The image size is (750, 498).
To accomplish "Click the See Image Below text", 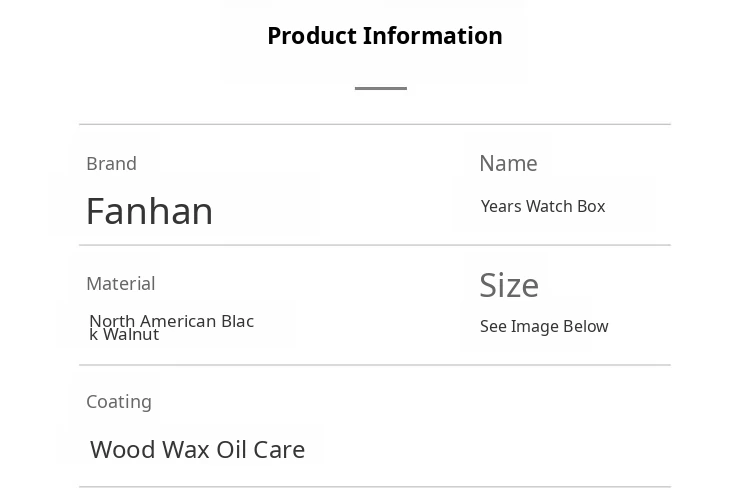I will point(544,326).
